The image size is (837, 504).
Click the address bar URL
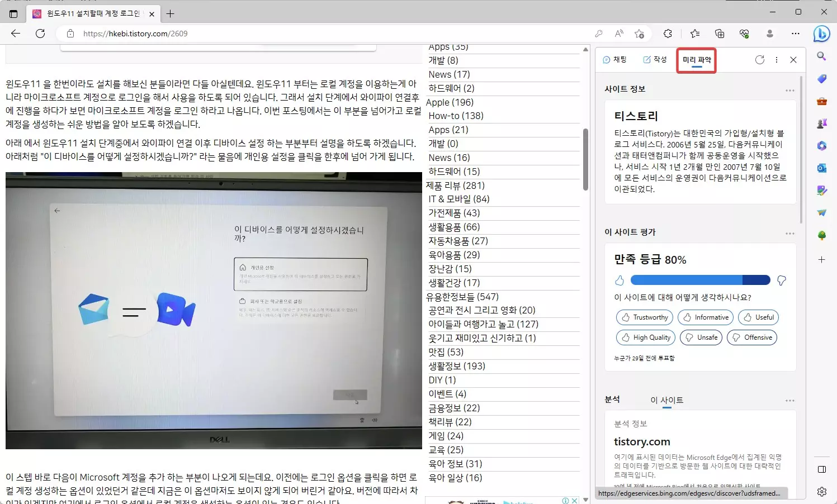(x=135, y=34)
